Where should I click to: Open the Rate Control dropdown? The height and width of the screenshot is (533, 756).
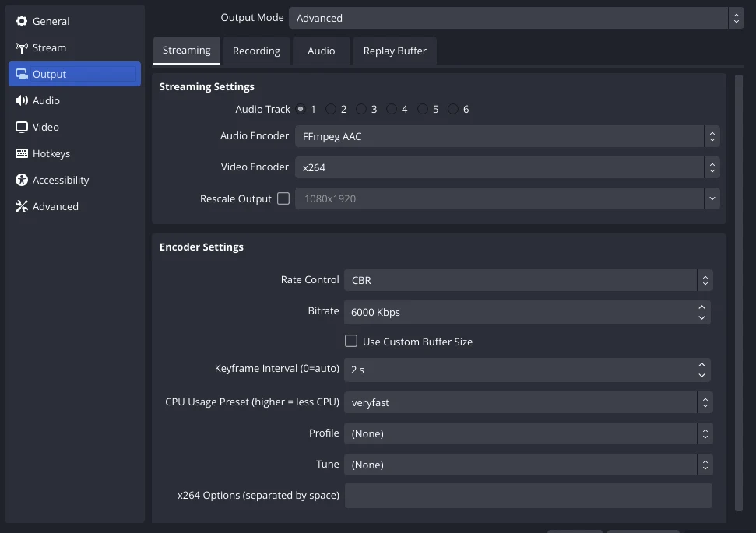pyautogui.click(x=529, y=280)
